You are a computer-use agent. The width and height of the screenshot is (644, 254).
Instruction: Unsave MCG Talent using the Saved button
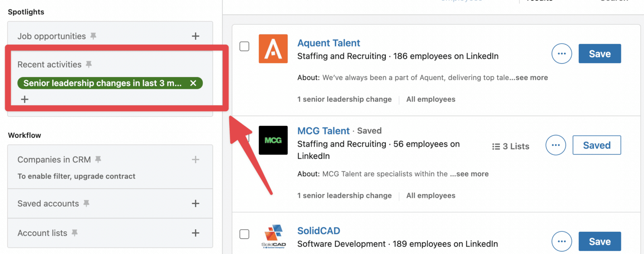(597, 145)
